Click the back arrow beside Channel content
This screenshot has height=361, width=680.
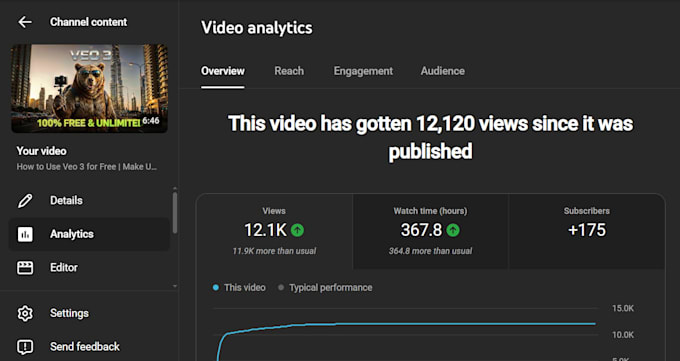click(x=25, y=22)
